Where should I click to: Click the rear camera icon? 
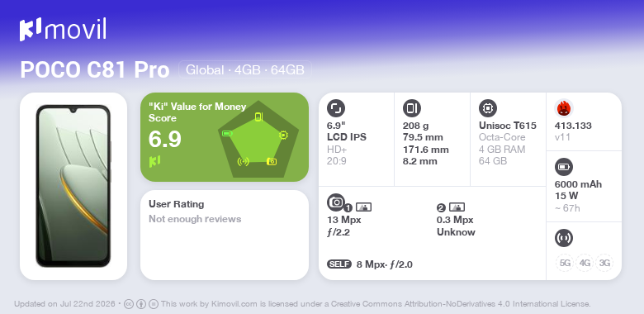pos(336,202)
